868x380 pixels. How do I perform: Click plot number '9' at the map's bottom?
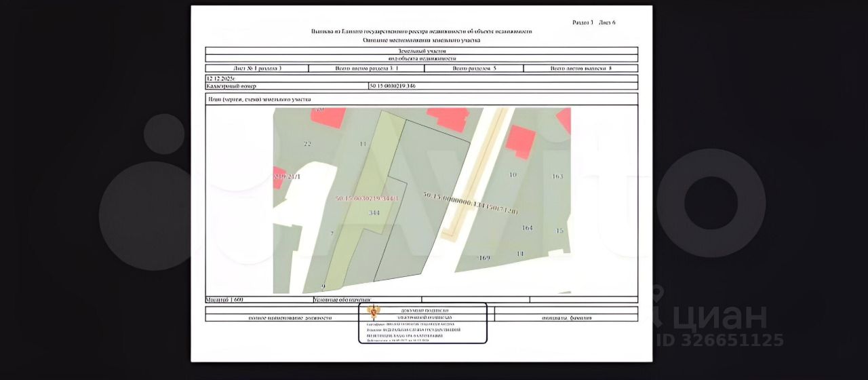pos(323,287)
